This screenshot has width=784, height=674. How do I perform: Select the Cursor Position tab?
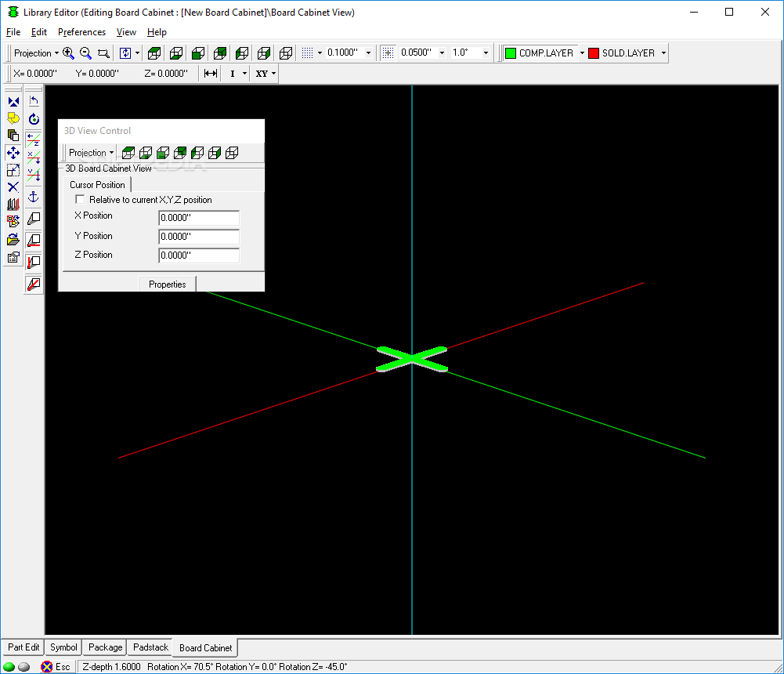click(x=97, y=185)
